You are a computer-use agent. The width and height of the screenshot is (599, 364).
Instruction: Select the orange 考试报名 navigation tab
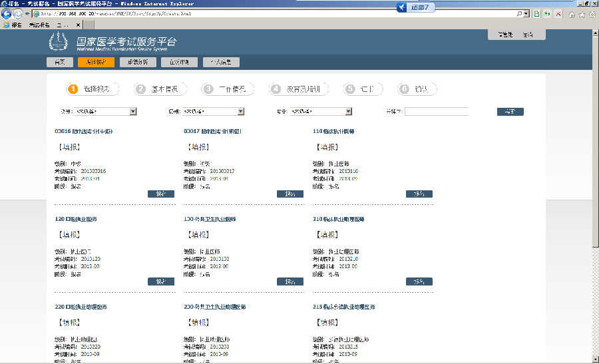[96, 63]
